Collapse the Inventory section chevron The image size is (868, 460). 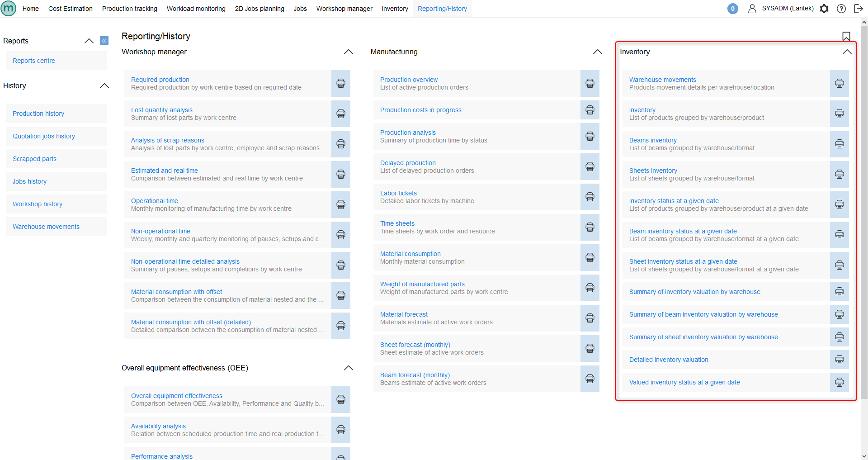847,52
